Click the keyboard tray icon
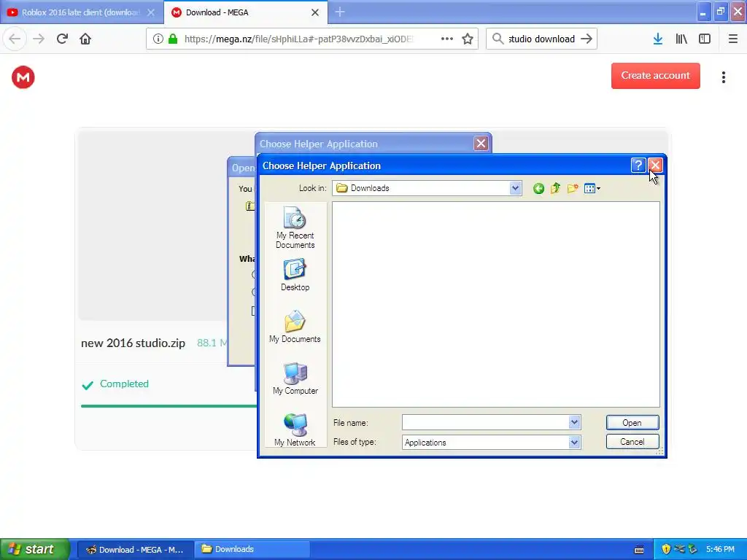 coord(639,550)
